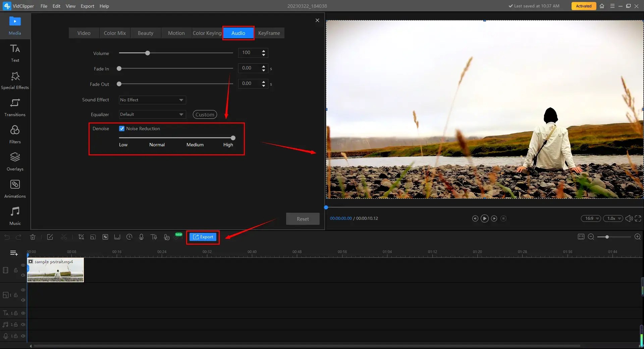
Task: Open the aspect ratio 16:9 dropdown
Action: pos(590,218)
